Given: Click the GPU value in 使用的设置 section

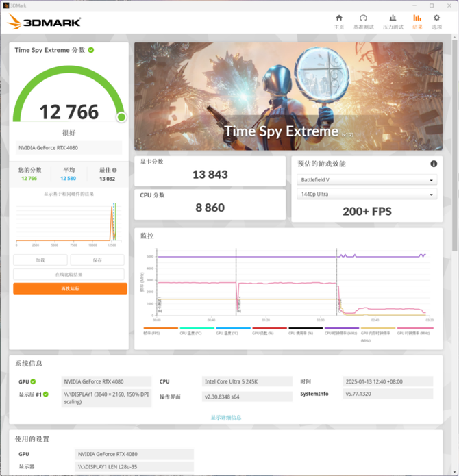Looking at the screenshot, I should pyautogui.click(x=134, y=454).
